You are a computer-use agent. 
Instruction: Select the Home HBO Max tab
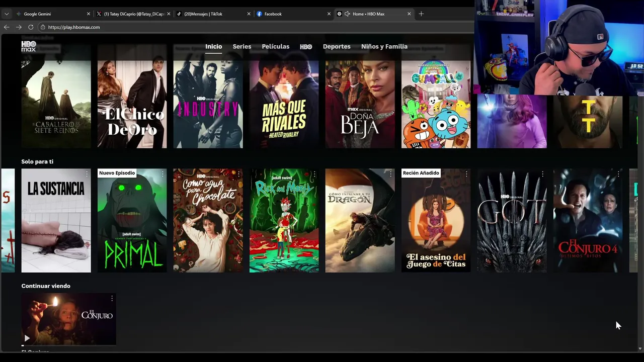pyautogui.click(x=374, y=14)
